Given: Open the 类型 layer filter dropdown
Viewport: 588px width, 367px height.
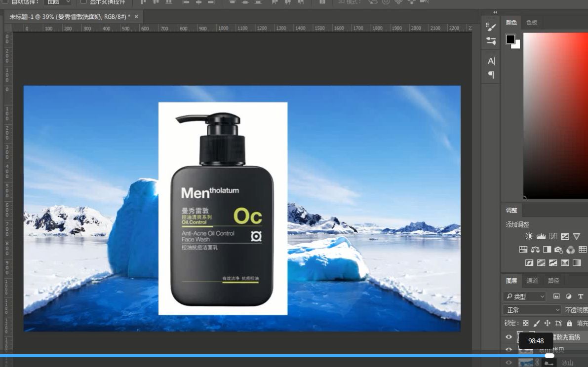Looking at the screenshot, I should pyautogui.click(x=524, y=296).
